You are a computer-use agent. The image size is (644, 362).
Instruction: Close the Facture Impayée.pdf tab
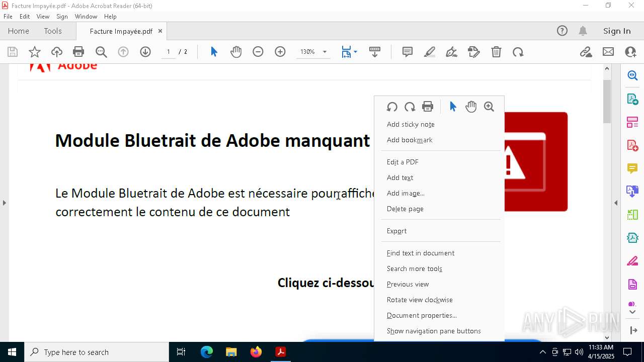(160, 31)
